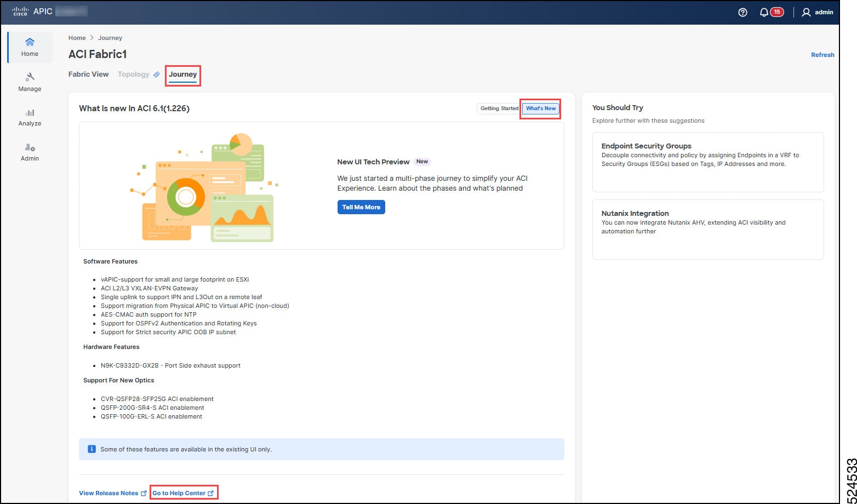Click 'vAPIC-support for small and large footprint on ESXi'
This screenshot has height=504, width=857.
tap(175, 279)
